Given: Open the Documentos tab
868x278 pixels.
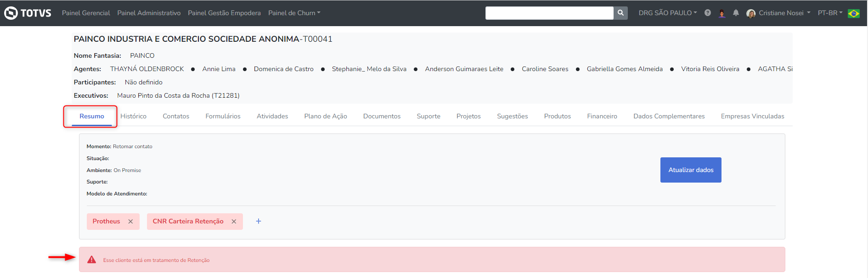Looking at the screenshot, I should point(382,116).
